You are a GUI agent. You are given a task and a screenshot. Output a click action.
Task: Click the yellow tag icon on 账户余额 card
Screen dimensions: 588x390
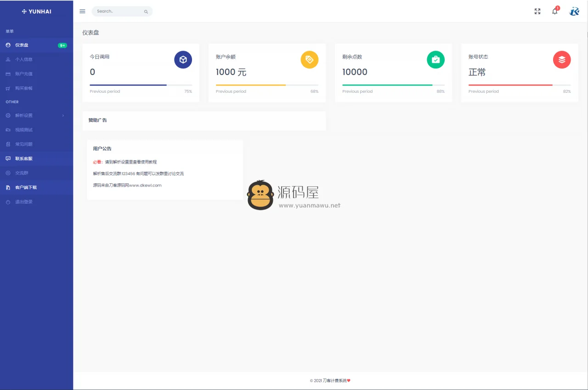tap(309, 59)
